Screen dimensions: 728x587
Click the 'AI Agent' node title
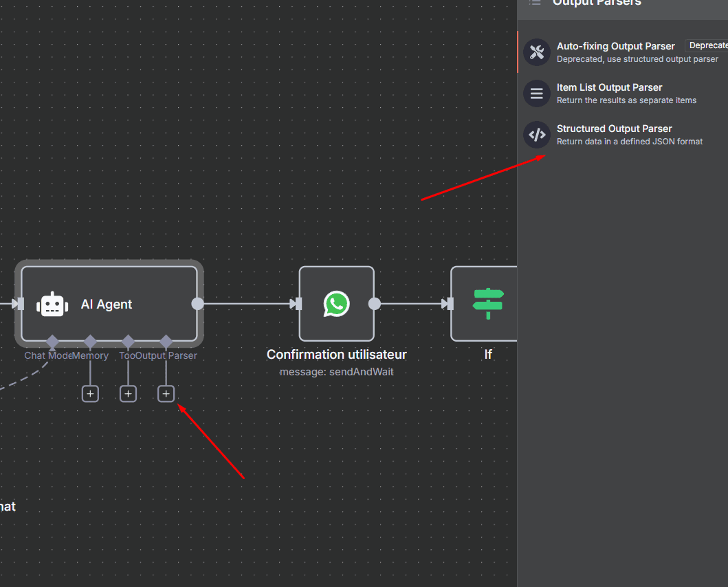(x=107, y=304)
